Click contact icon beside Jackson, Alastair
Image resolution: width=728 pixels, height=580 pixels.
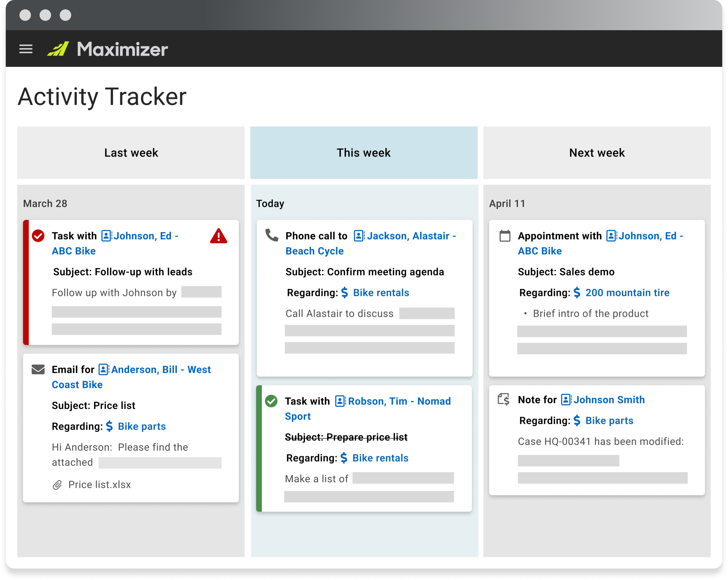pyautogui.click(x=359, y=236)
